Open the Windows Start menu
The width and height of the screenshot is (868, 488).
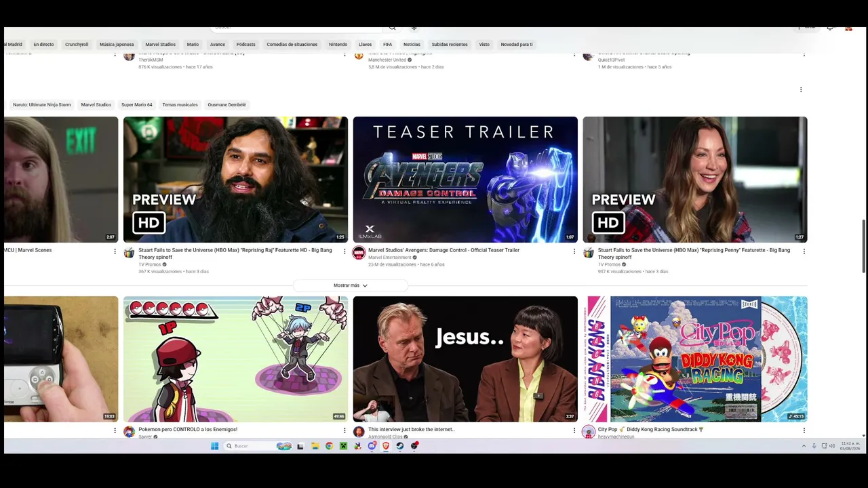coord(214,446)
